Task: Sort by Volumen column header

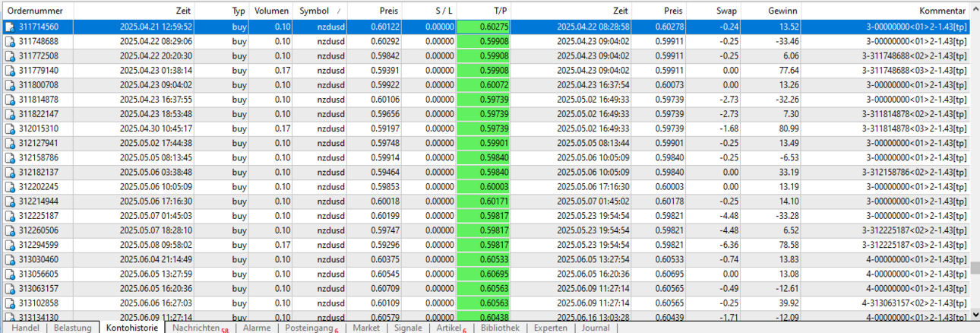Action: (x=273, y=11)
